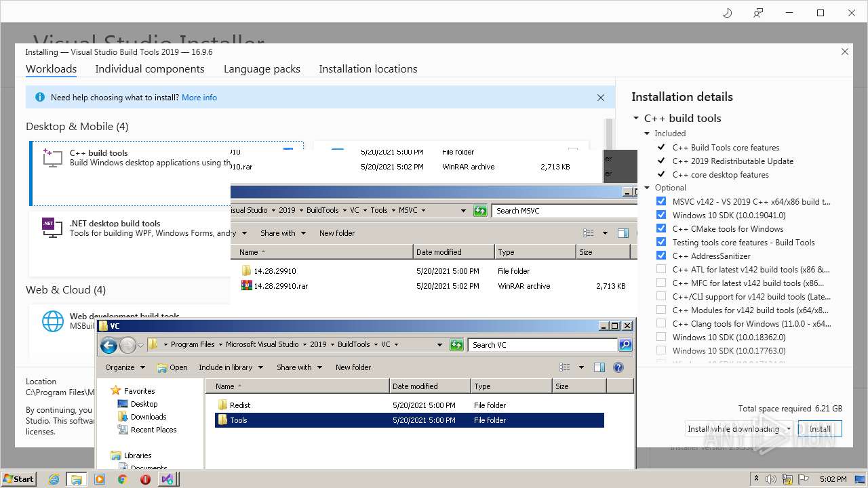Click search magnifier icon in VC window
This screenshot has width=868, height=488.
(625, 345)
